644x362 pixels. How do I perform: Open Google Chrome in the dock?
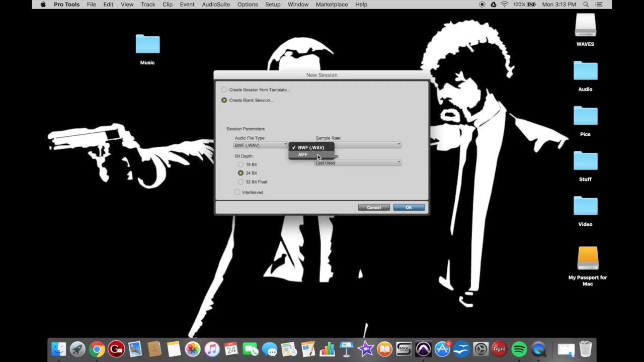[97, 349]
